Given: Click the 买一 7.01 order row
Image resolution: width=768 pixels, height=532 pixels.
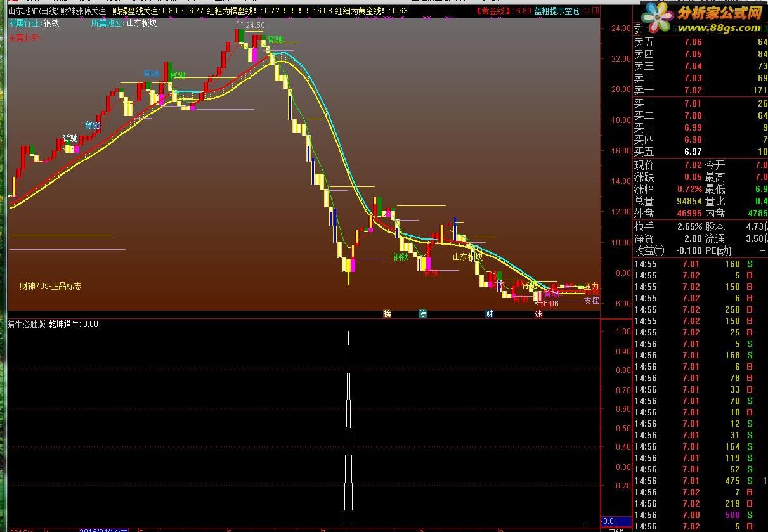Looking at the screenshot, I should (x=700, y=103).
